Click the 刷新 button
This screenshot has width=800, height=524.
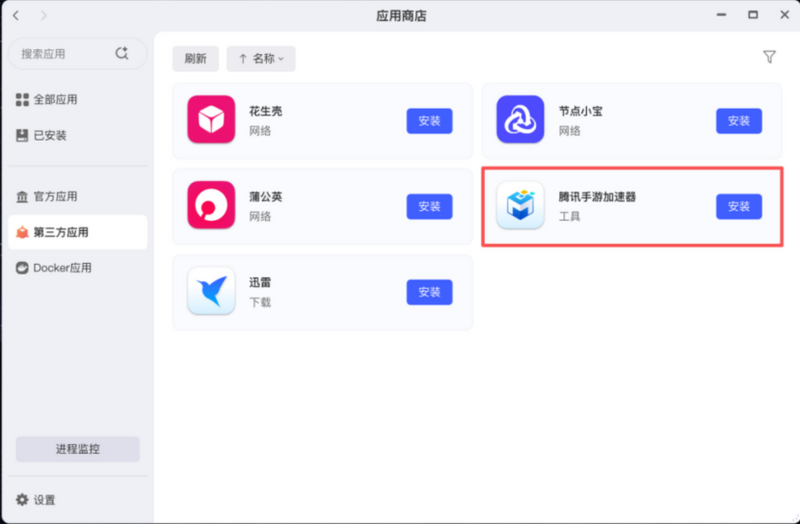[195, 59]
